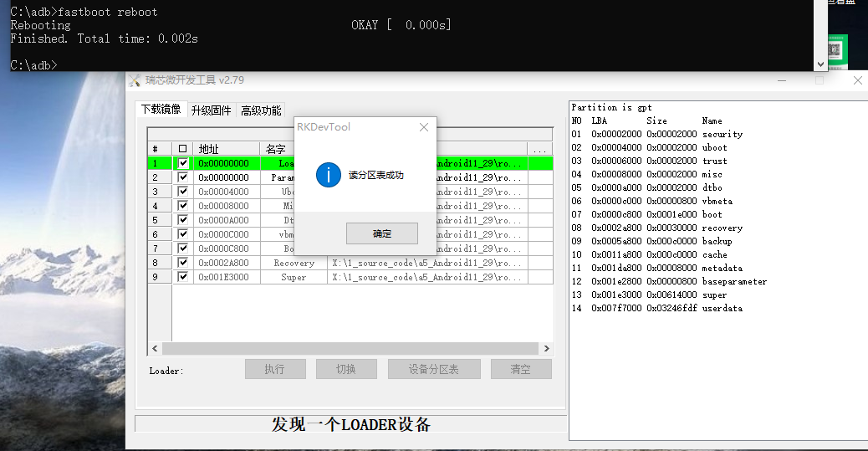The height and width of the screenshot is (451, 868).
Task: Switch to the 升级固件 tab
Action: [x=211, y=110]
